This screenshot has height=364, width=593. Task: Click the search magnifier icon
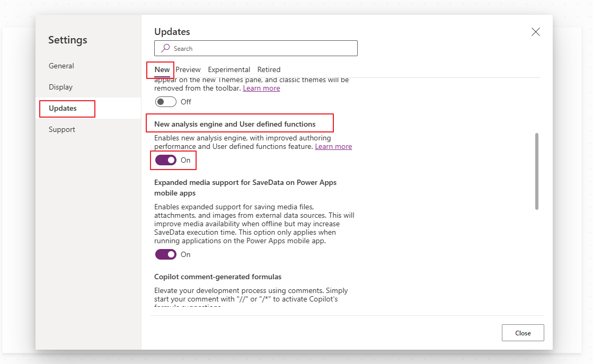pyautogui.click(x=165, y=48)
